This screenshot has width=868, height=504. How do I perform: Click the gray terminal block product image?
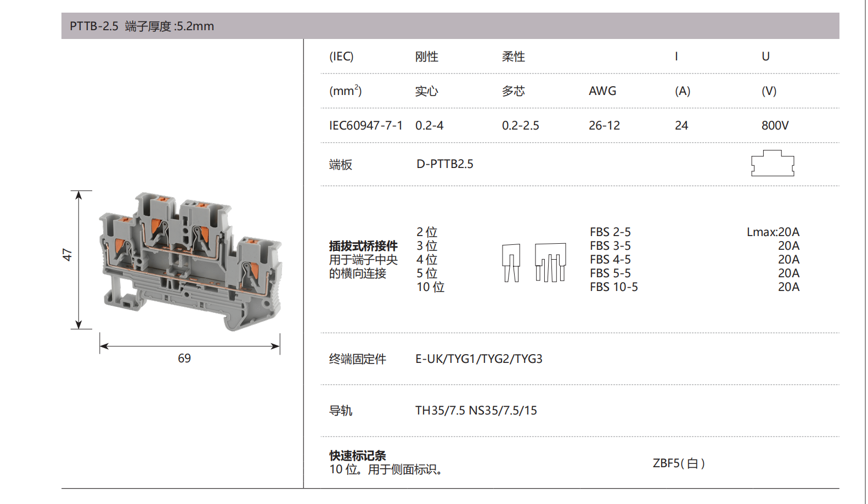190,261
